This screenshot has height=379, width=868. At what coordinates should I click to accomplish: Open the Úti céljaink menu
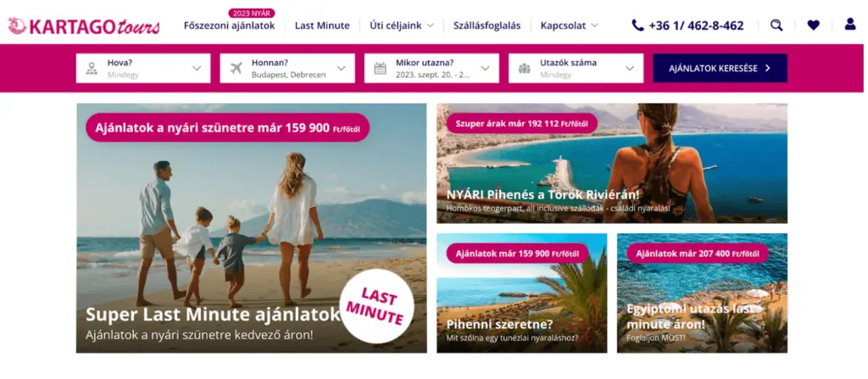pyautogui.click(x=402, y=25)
